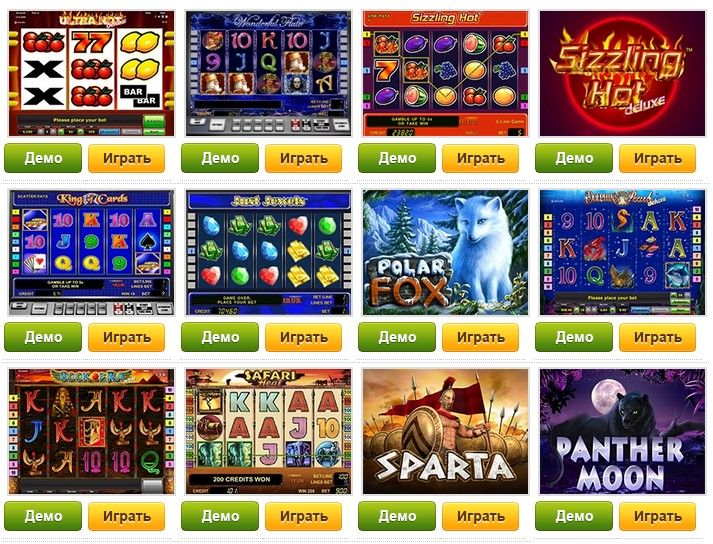Open the Ultra Hot slot thumbnail
The height and width of the screenshot is (544, 713).
[x=91, y=73]
